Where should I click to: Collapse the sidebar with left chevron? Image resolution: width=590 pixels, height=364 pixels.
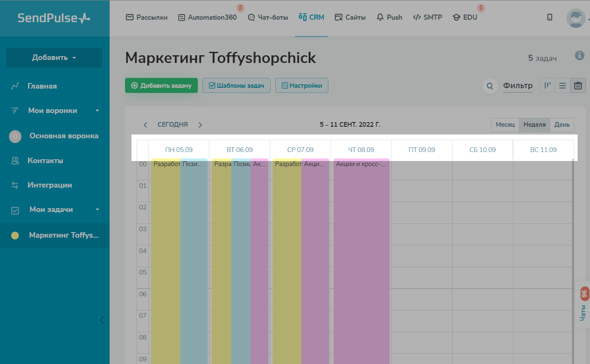[x=101, y=320]
